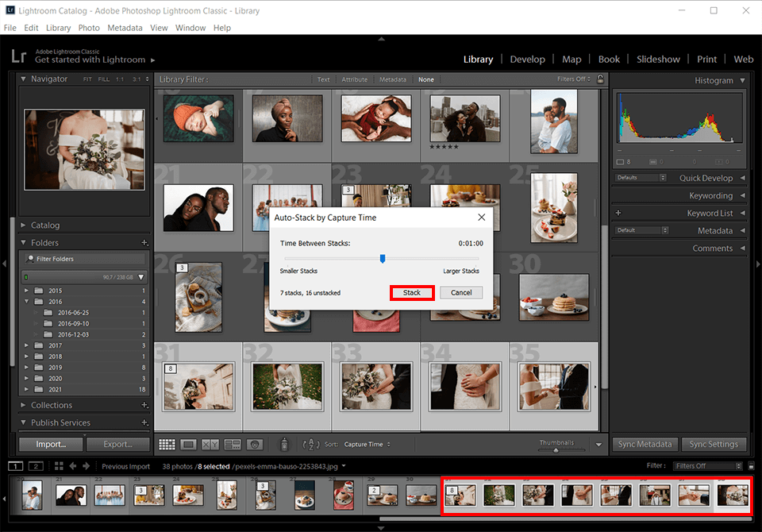Toggle sort direction A-Z icon
762x532 pixels.
tap(311, 444)
